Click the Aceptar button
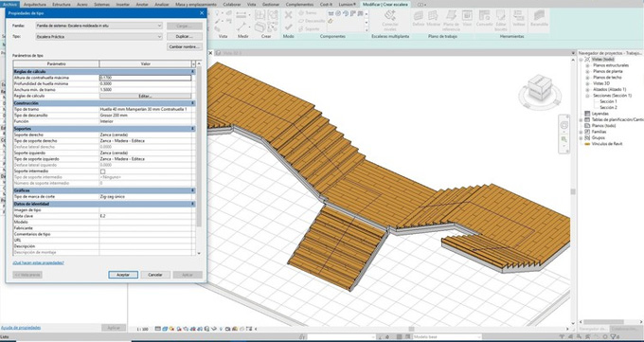The width and height of the screenshot is (644, 342). click(x=123, y=275)
